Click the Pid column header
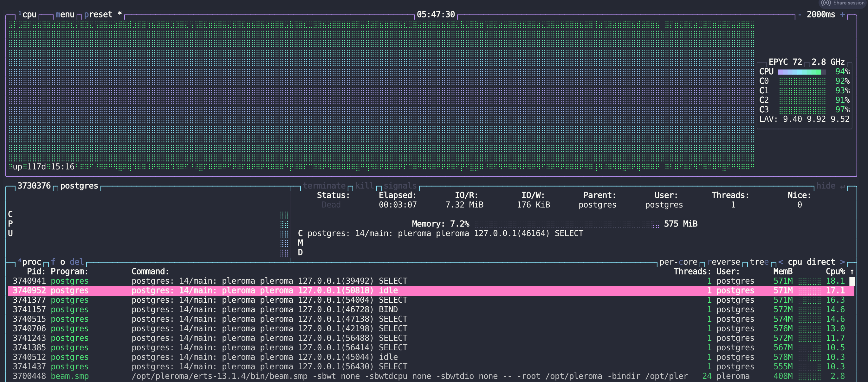The height and width of the screenshot is (382, 868). click(36, 271)
